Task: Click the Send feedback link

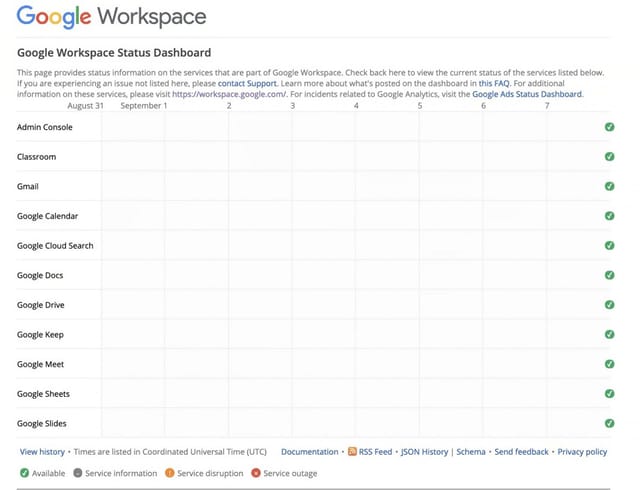Action: pos(521,452)
